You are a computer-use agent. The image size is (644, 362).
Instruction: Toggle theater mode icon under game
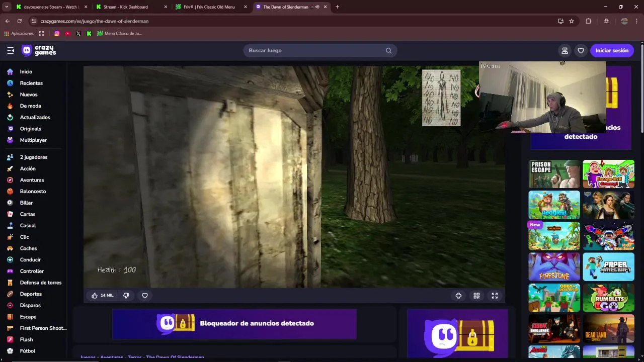476,296
